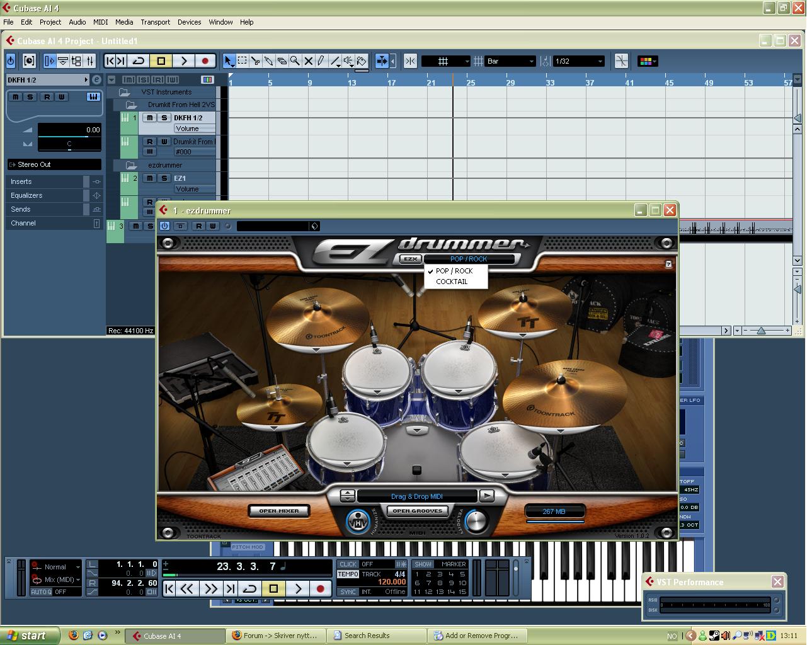Select the Zoom magnifier tool
Screen dimensions: 812x645
click(x=295, y=61)
